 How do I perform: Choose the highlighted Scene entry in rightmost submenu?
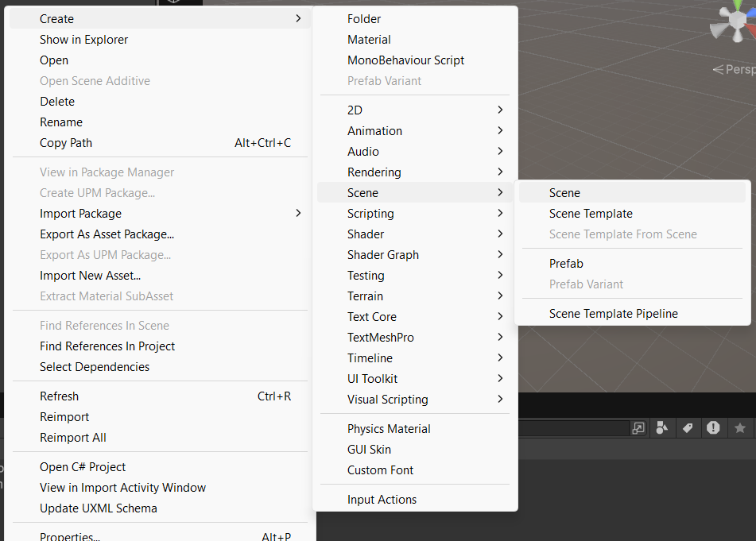(633, 193)
